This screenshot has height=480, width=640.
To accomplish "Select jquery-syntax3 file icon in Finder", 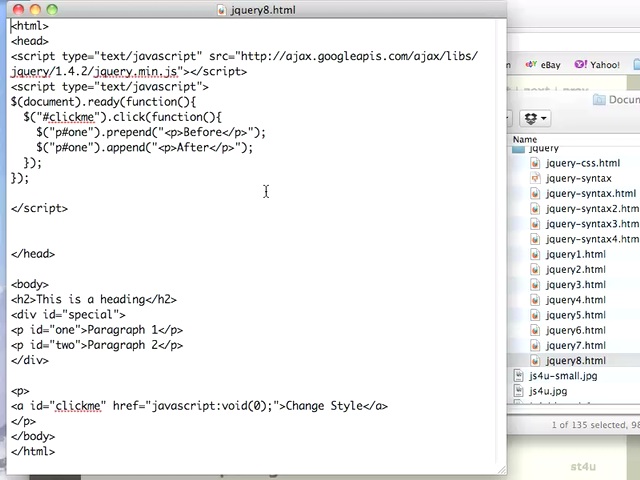I will click(x=535, y=224).
